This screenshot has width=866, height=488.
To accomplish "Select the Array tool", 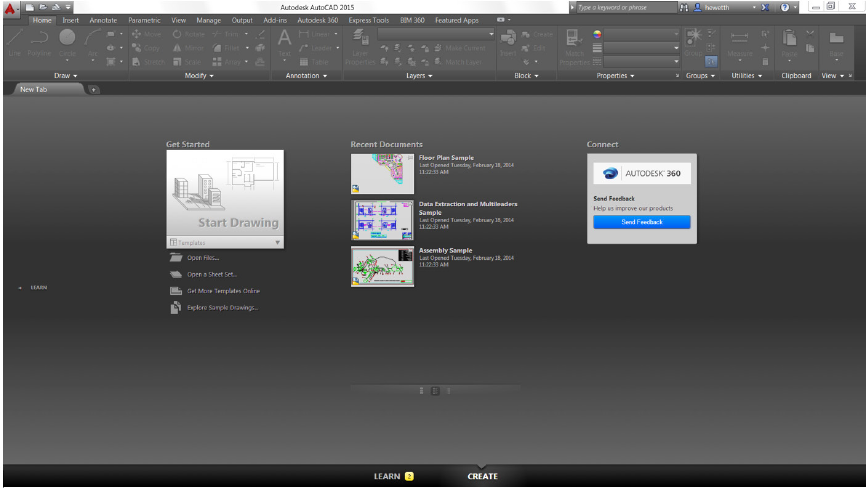I will click(x=227, y=62).
